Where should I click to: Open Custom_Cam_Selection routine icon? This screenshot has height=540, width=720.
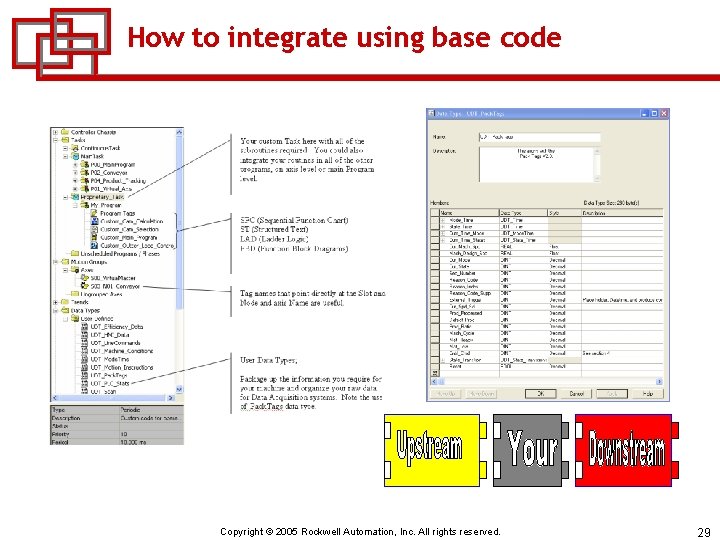(94, 229)
